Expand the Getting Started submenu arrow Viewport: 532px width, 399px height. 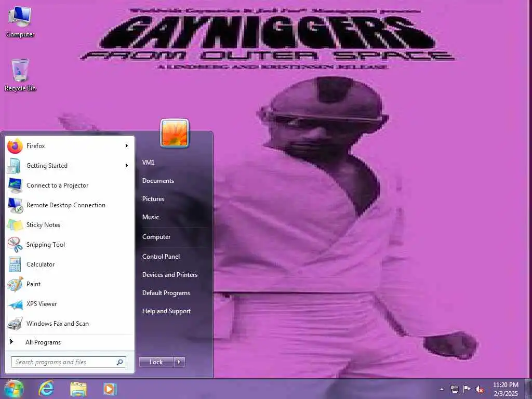127,166
